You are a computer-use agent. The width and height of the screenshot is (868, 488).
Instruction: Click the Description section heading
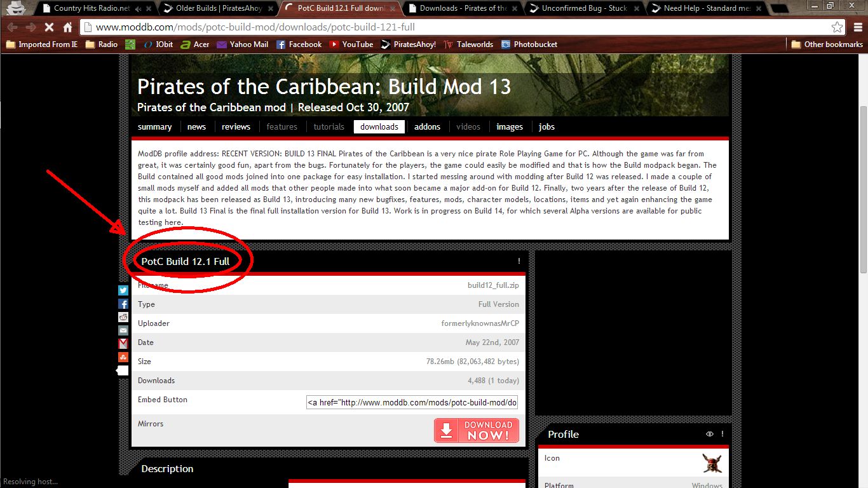[167, 469]
